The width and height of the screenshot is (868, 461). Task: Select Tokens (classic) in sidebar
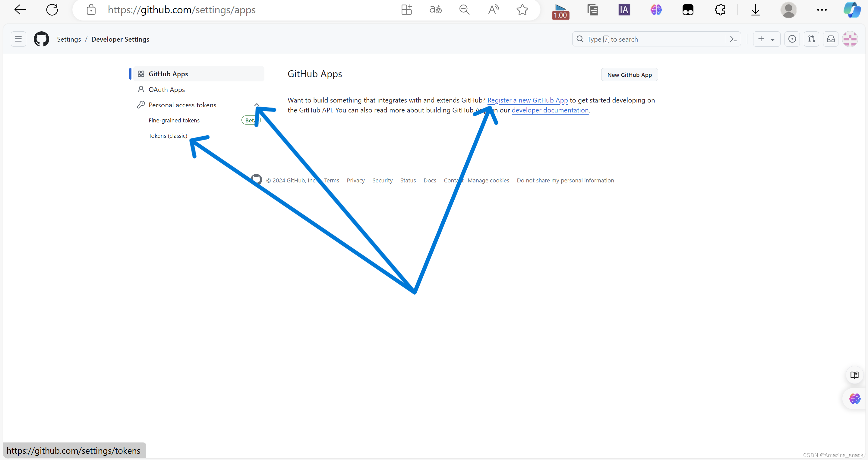point(168,135)
